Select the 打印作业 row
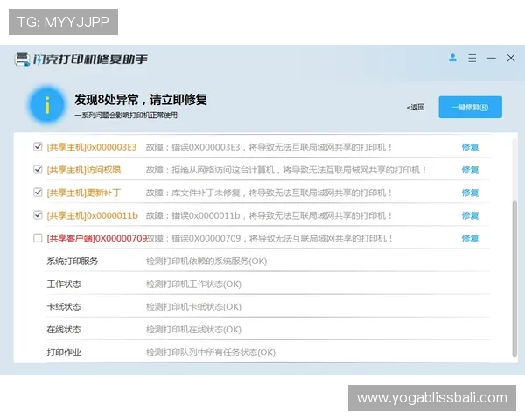 click(268, 352)
